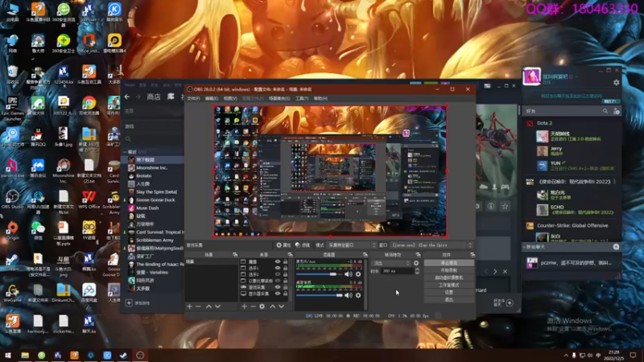This screenshot has height=362, width=644.
Task: Click the star favorite icon on Steam game page
Action: pyautogui.click(x=506, y=207)
